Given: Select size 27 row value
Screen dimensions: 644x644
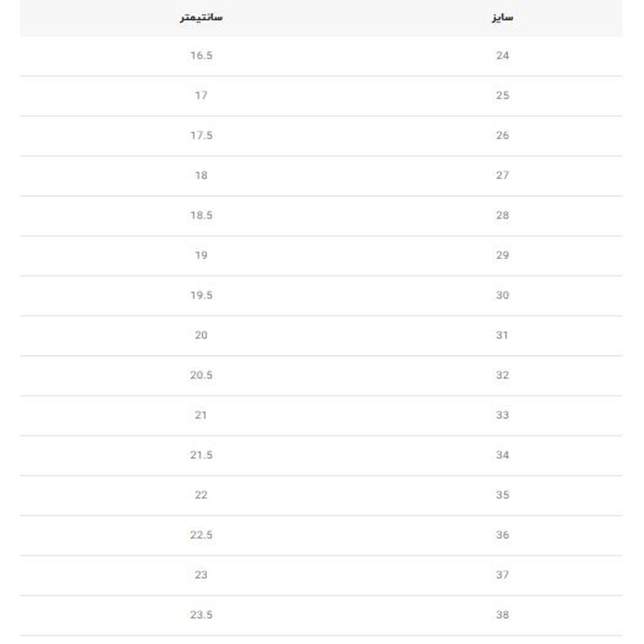Looking at the screenshot, I should tap(502, 175).
